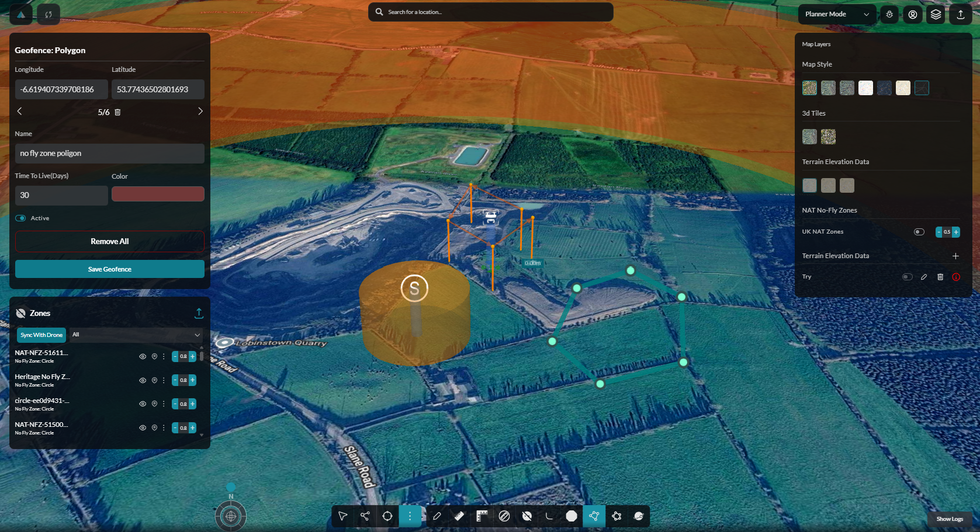Viewport: 980px width, 532px height.
Task: Toggle the Try layer switch
Action: click(x=908, y=277)
